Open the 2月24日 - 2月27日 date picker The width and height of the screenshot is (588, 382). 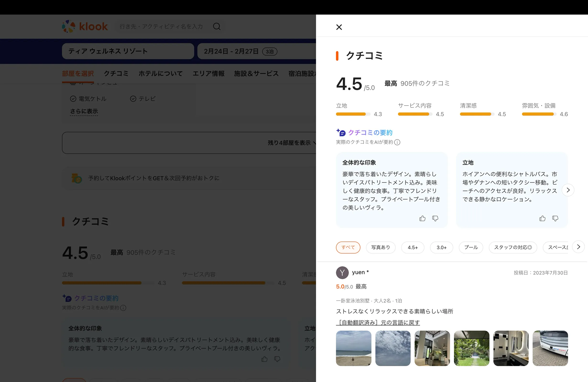point(256,51)
